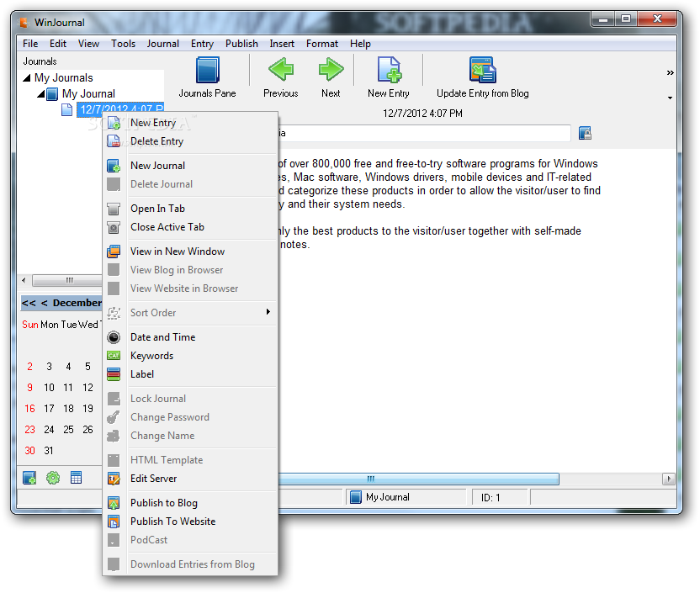Click the journals tree horizontal scrollbar thumb
The image size is (700, 593).
[67, 281]
